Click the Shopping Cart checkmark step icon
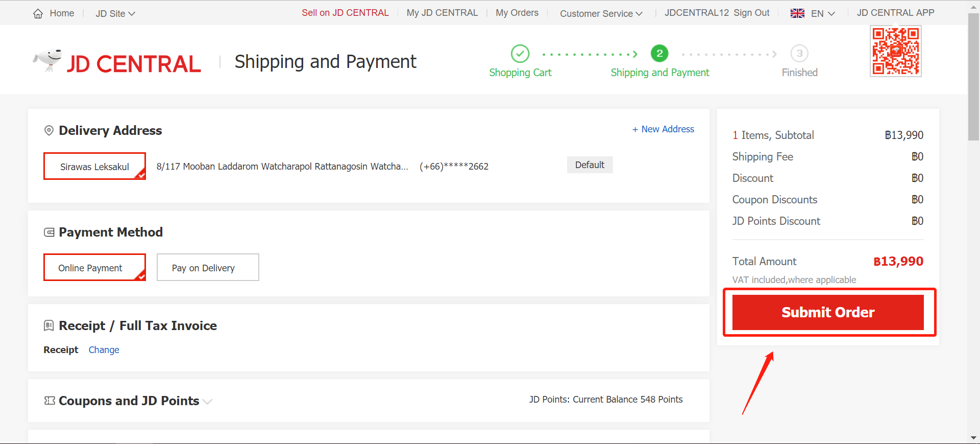Image resolution: width=980 pixels, height=444 pixels. (520, 53)
